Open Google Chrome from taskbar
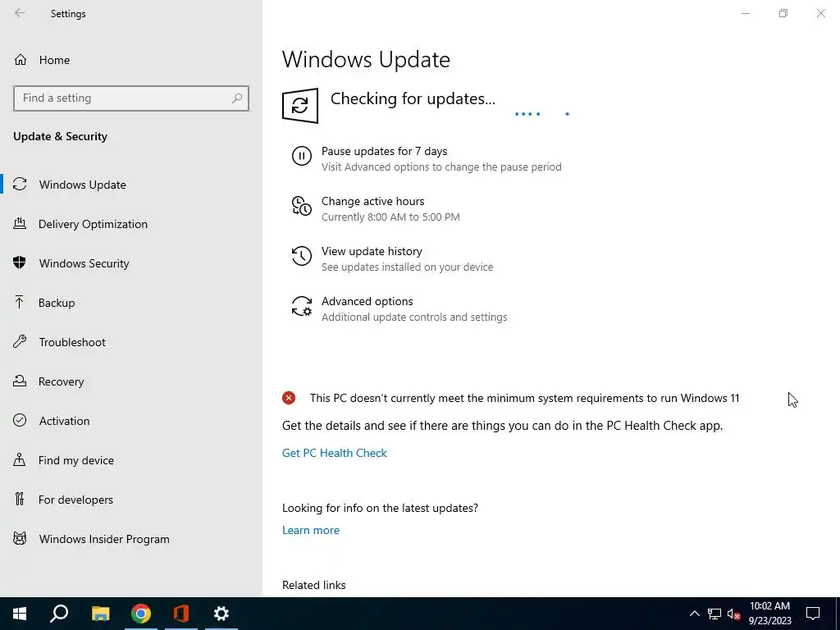 (141, 614)
